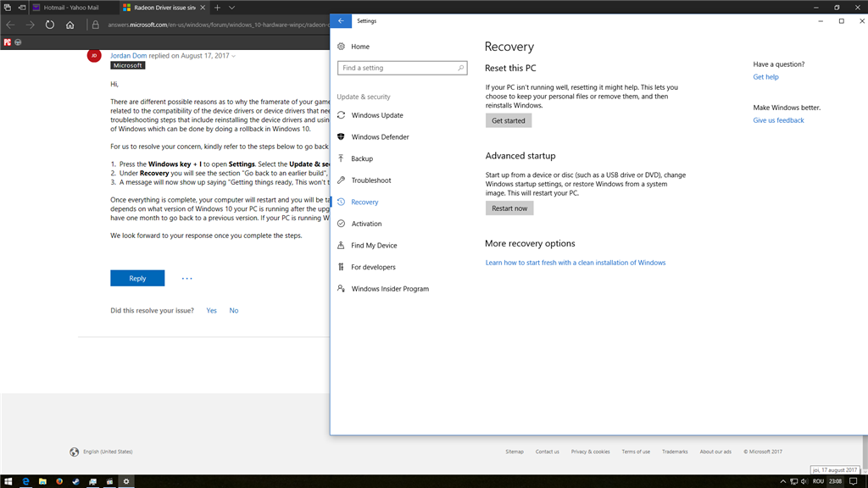Screen dimensions: 868x488
Task: Go back in the Settings window
Action: point(341,21)
